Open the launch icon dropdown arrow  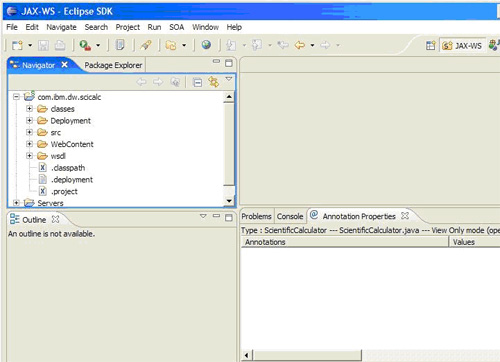(x=98, y=45)
